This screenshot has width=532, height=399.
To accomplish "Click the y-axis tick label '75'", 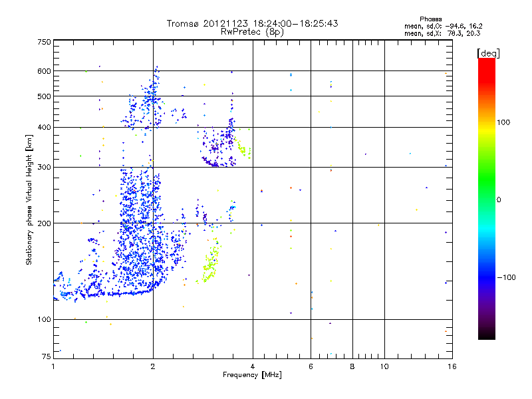I will (x=47, y=356).
